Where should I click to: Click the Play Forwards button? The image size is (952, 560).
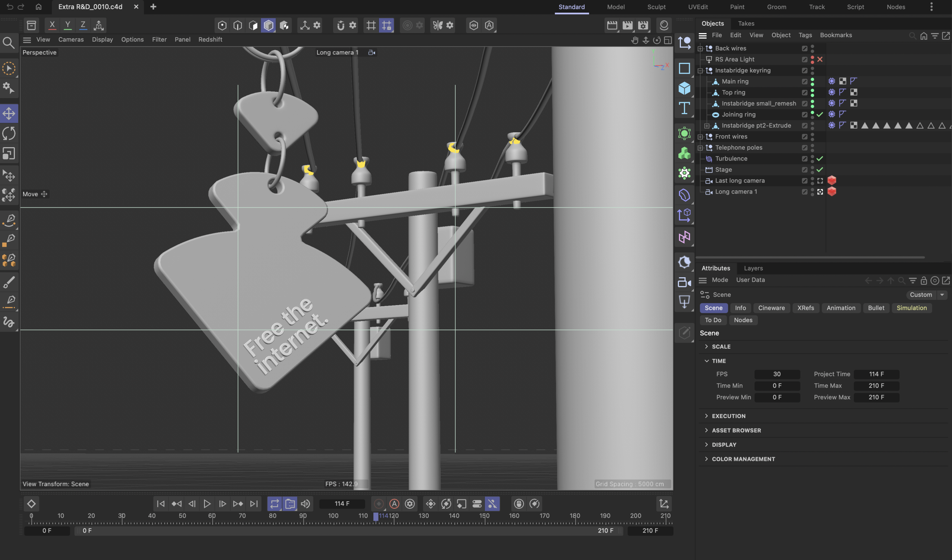(207, 504)
